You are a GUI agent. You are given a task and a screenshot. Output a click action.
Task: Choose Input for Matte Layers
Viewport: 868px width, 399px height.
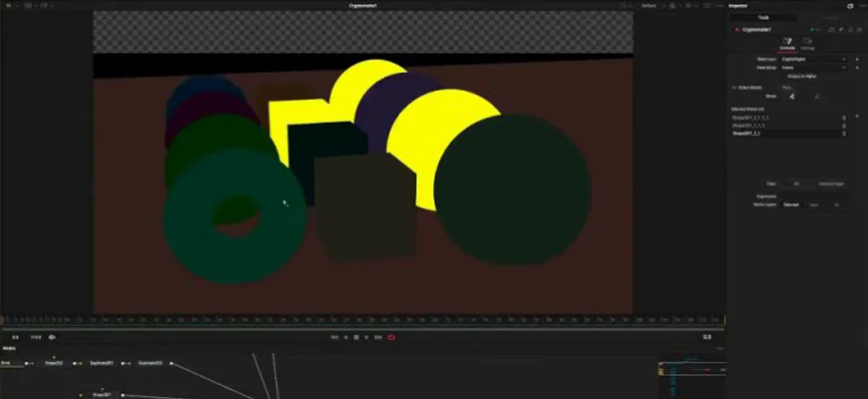pyautogui.click(x=813, y=204)
